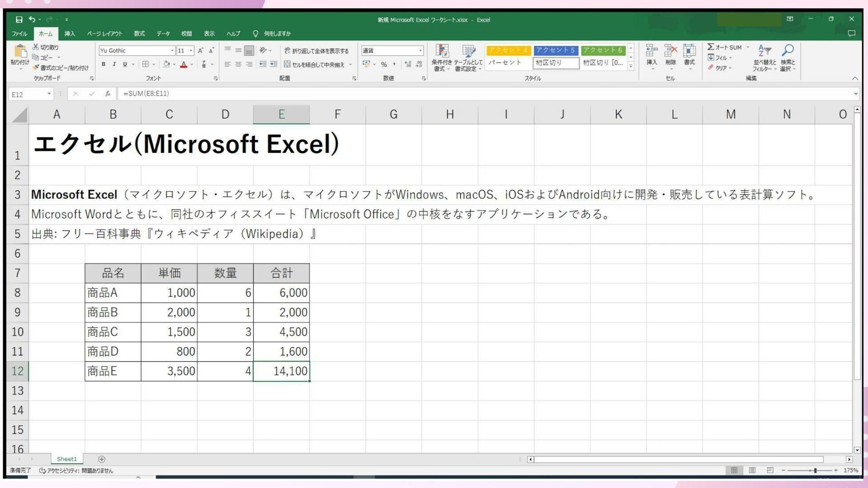868x488 pixels.
Task: Click the Undo arrow icon
Action: click(x=32, y=19)
